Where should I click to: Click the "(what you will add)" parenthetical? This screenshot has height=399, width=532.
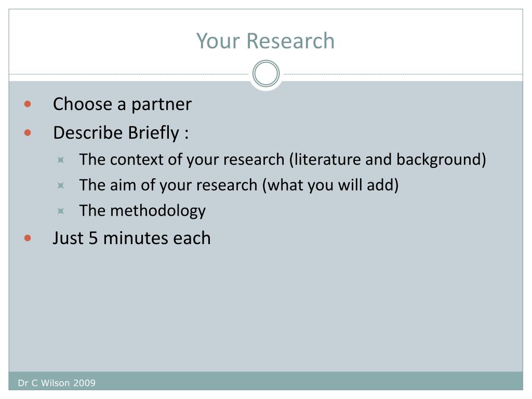coord(330,185)
